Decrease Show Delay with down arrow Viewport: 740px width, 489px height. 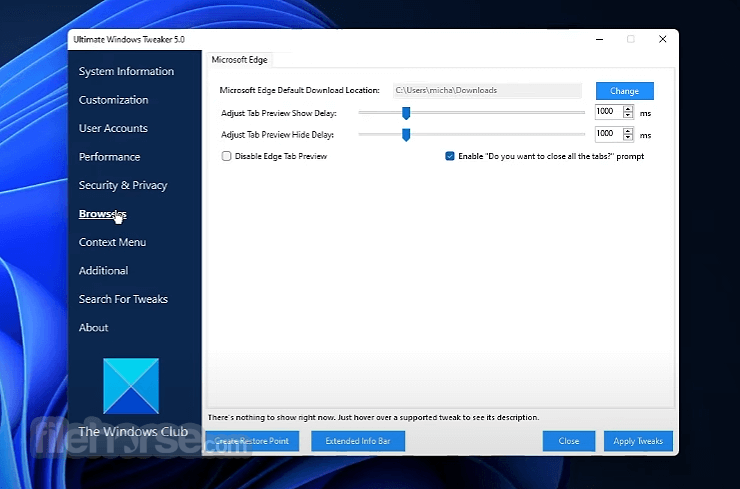tap(628, 115)
